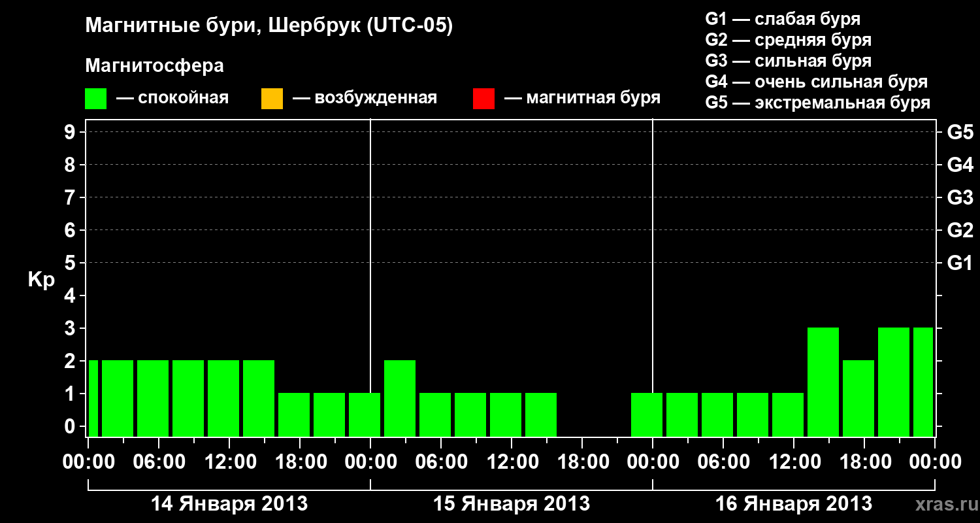
Task: Click the date label 16 Января 2013
Action: [794, 504]
